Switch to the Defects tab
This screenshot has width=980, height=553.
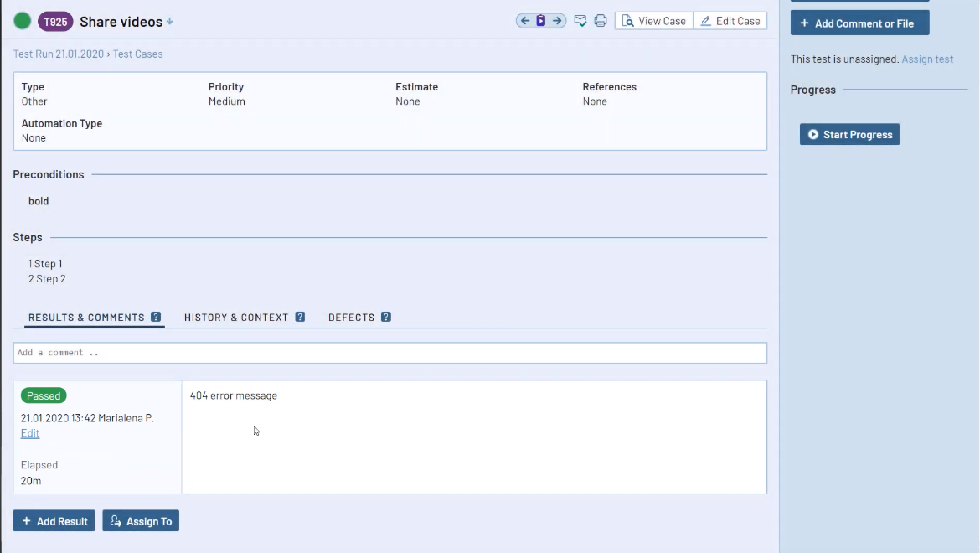point(351,318)
